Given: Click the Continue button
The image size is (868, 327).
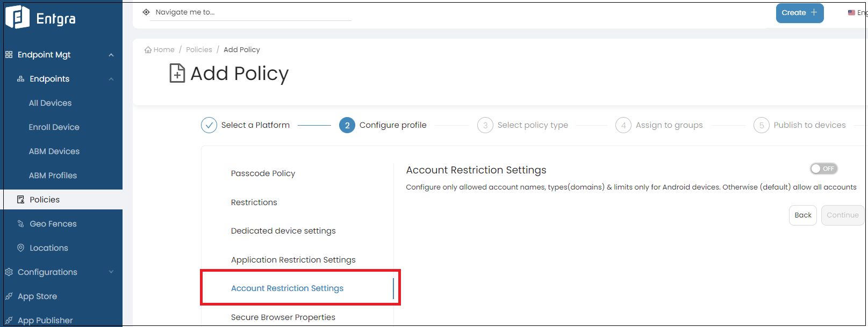Looking at the screenshot, I should 843,215.
